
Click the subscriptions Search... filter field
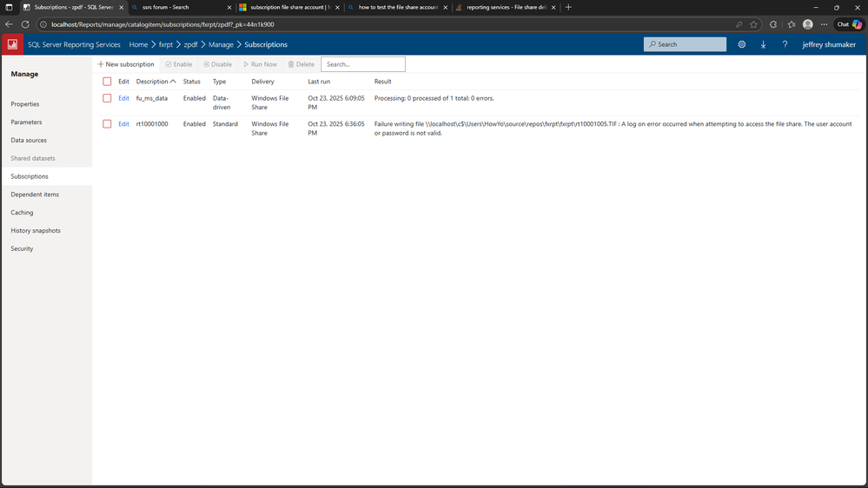(363, 64)
